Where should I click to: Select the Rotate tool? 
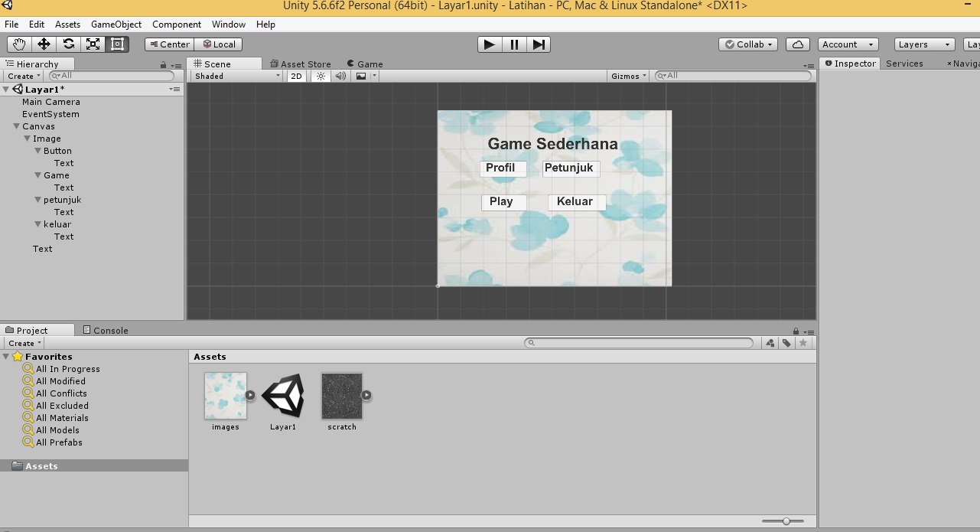pos(68,44)
